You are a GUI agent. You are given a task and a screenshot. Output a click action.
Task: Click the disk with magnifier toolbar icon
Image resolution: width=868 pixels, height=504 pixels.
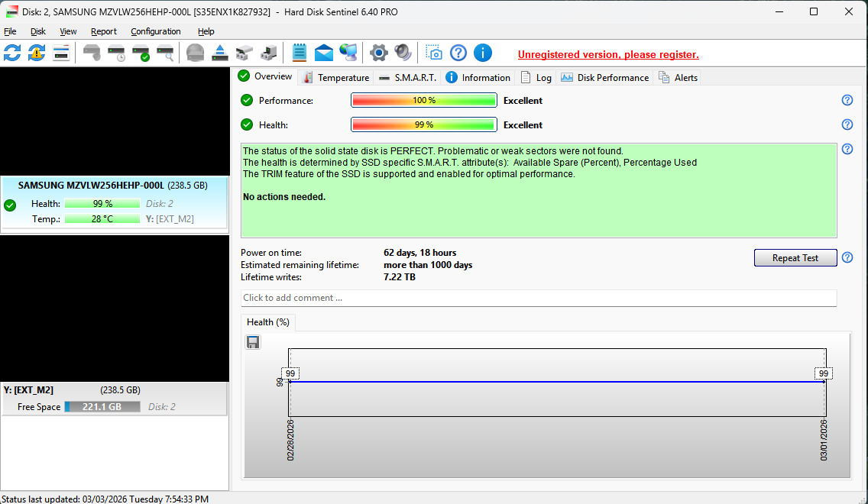(x=165, y=53)
